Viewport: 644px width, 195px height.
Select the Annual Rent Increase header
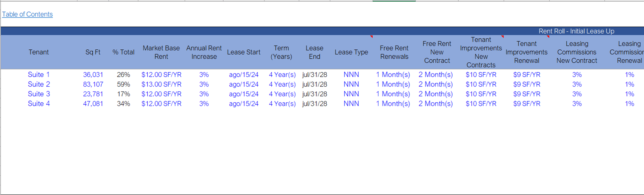click(204, 52)
